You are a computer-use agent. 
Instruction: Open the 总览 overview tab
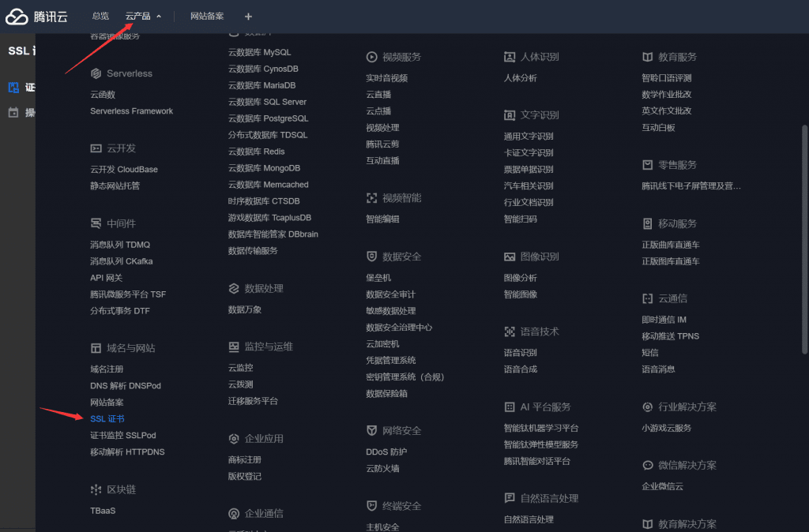click(100, 16)
